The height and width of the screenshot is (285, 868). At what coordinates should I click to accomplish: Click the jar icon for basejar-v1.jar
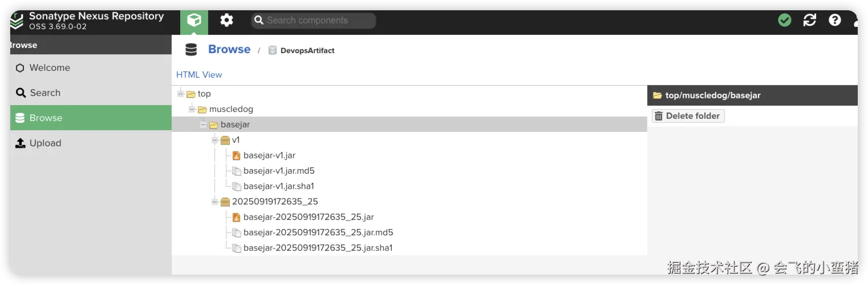tap(236, 155)
